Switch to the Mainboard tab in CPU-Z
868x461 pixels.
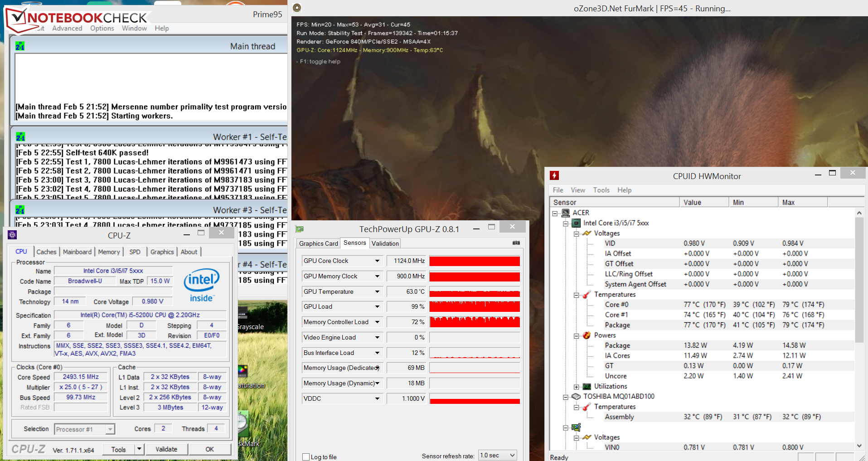point(77,252)
